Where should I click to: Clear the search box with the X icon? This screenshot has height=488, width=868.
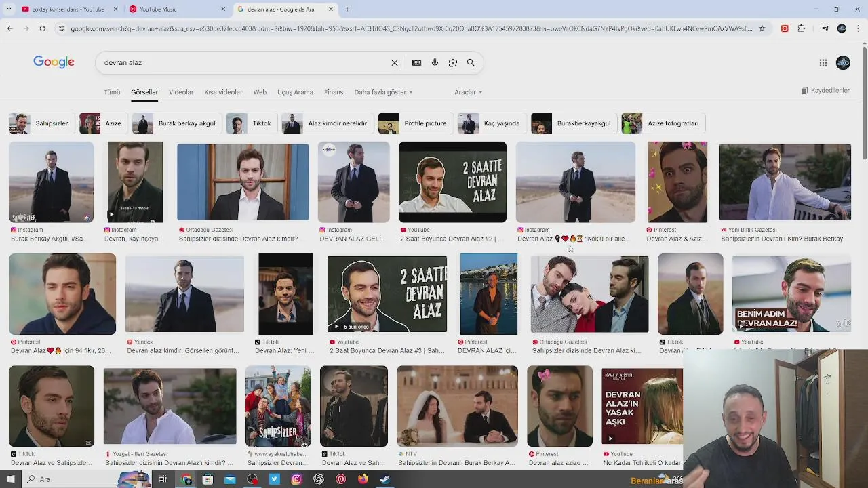click(x=394, y=62)
